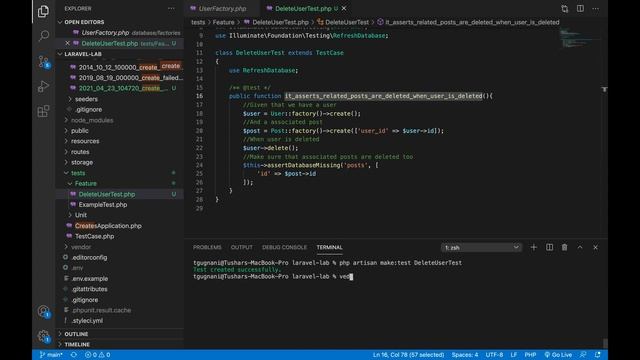Viewport: 640px width, 360px height.
Task: Open editor more actions ellipsis
Action: tap(596, 9)
